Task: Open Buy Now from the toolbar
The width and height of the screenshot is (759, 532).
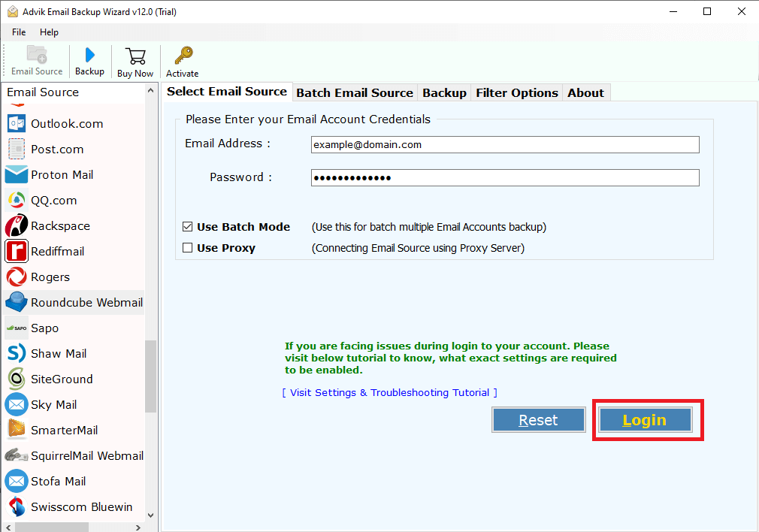Action: click(x=135, y=60)
